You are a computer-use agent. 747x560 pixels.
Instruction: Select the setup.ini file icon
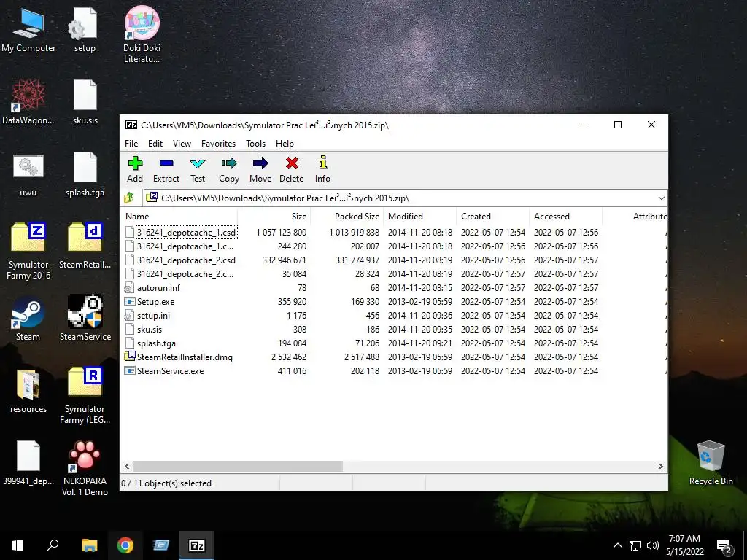[128, 315]
